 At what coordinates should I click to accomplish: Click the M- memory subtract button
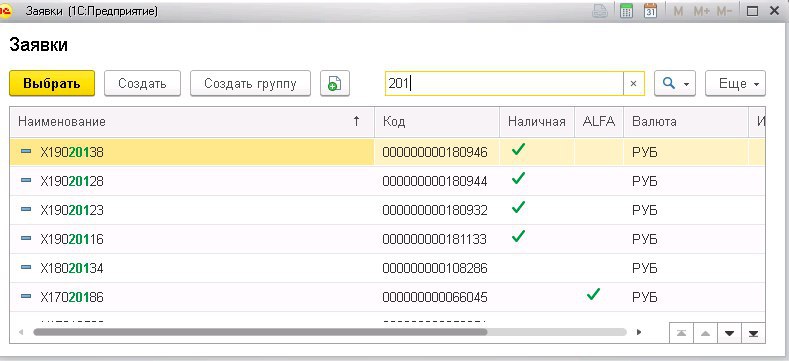pos(724,11)
